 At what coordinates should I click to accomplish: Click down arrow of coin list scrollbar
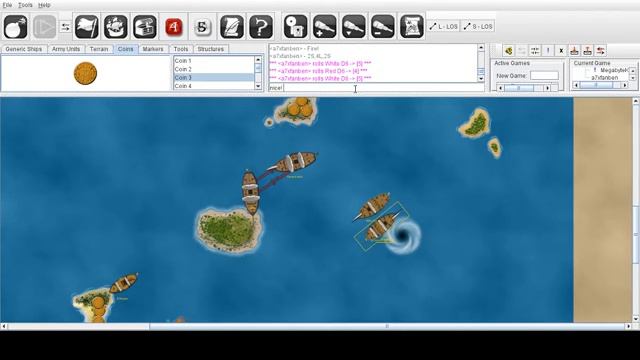258,86
